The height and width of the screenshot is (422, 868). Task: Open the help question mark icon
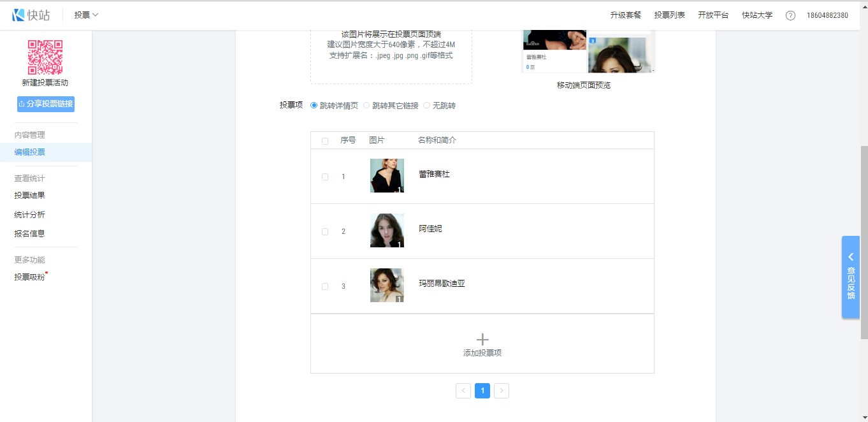tap(790, 15)
